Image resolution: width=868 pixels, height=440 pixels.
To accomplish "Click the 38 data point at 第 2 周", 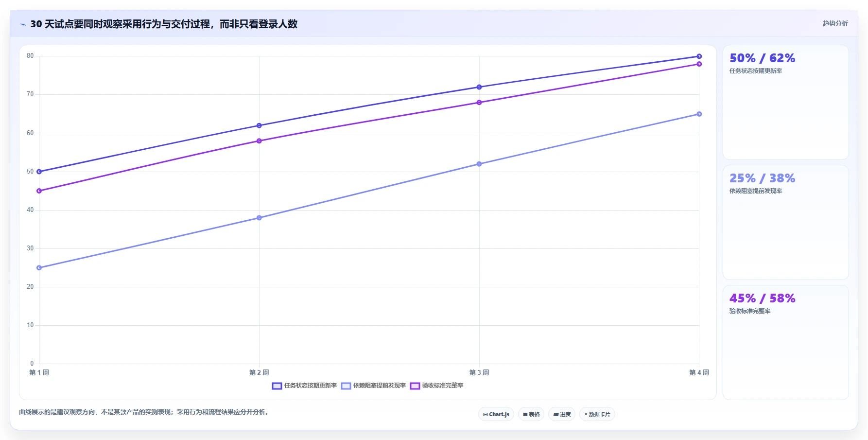I will tap(259, 218).
